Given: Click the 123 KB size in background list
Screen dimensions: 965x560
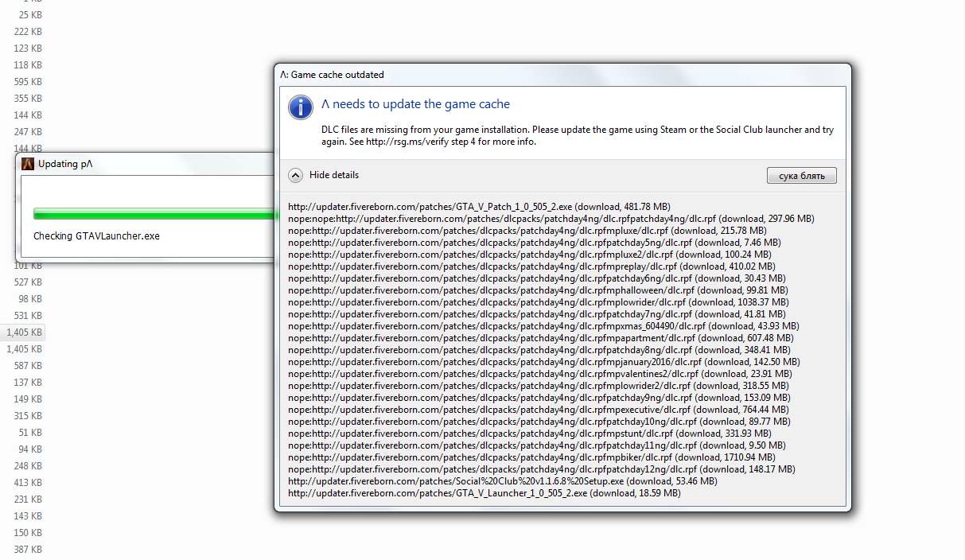Looking at the screenshot, I should click(x=28, y=49).
